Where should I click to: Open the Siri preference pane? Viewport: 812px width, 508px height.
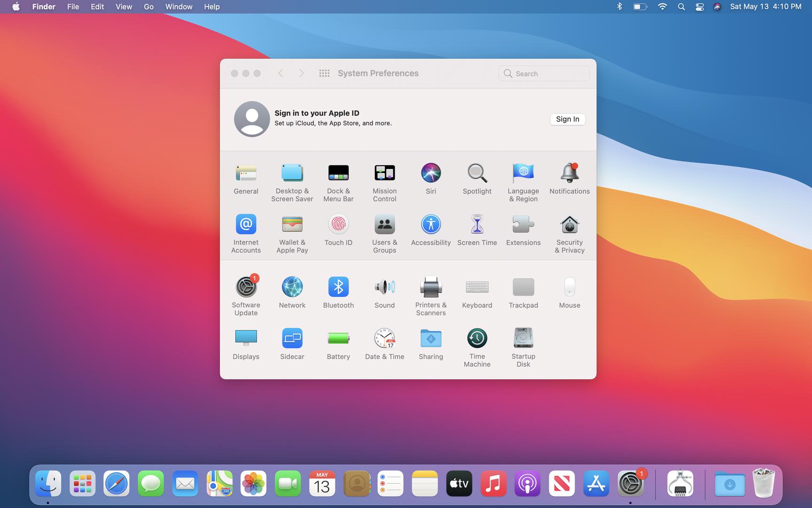(431, 179)
